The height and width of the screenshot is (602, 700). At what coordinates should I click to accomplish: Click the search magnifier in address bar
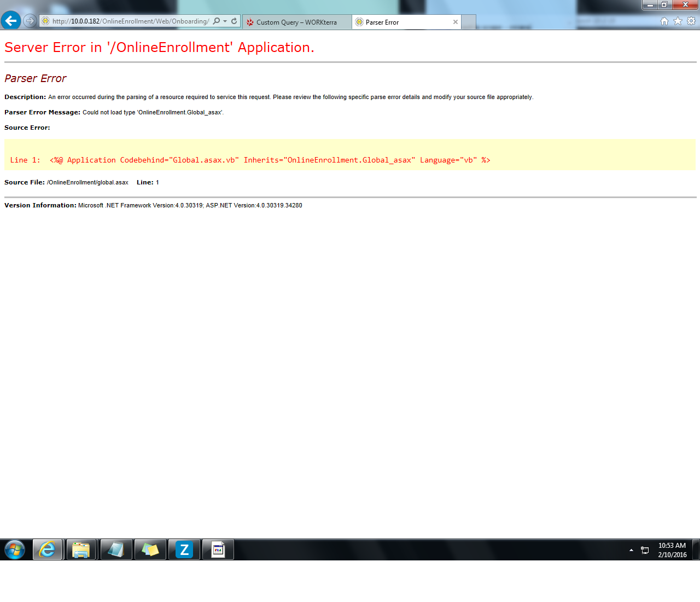click(x=217, y=21)
